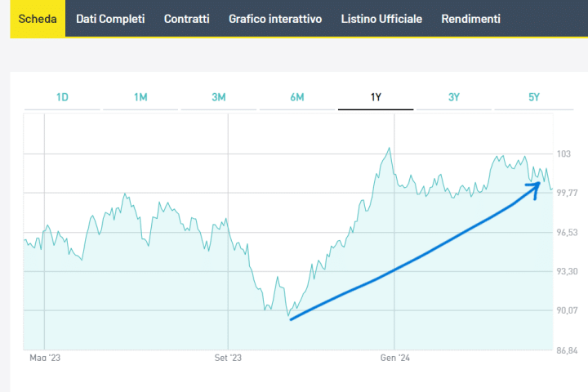Click the Set '23 axis label
Image resolution: width=588 pixels, height=392 pixels.
click(229, 358)
